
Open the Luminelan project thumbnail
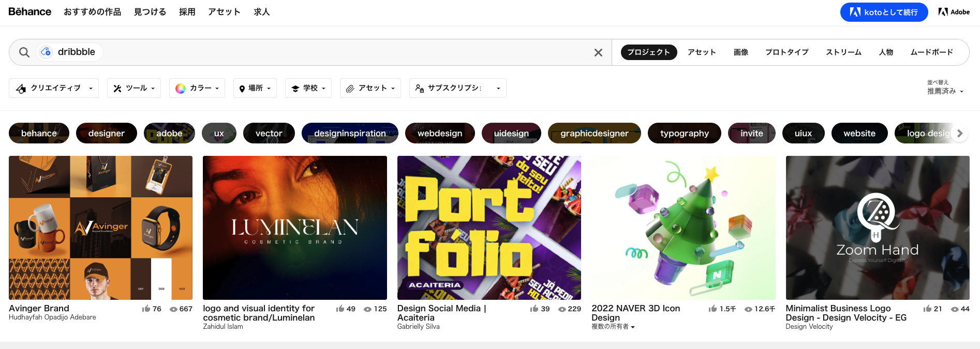pyautogui.click(x=294, y=227)
